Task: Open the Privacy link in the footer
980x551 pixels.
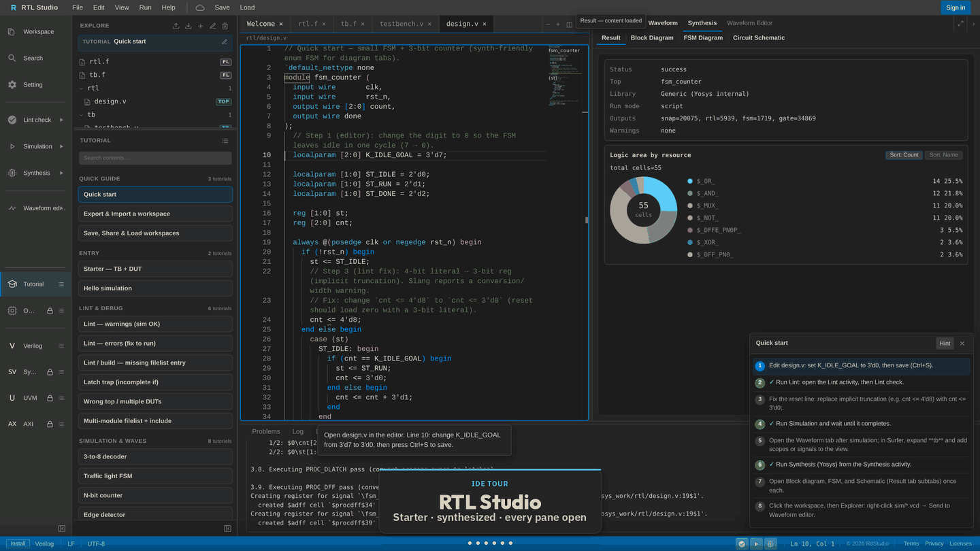Action: [934, 544]
